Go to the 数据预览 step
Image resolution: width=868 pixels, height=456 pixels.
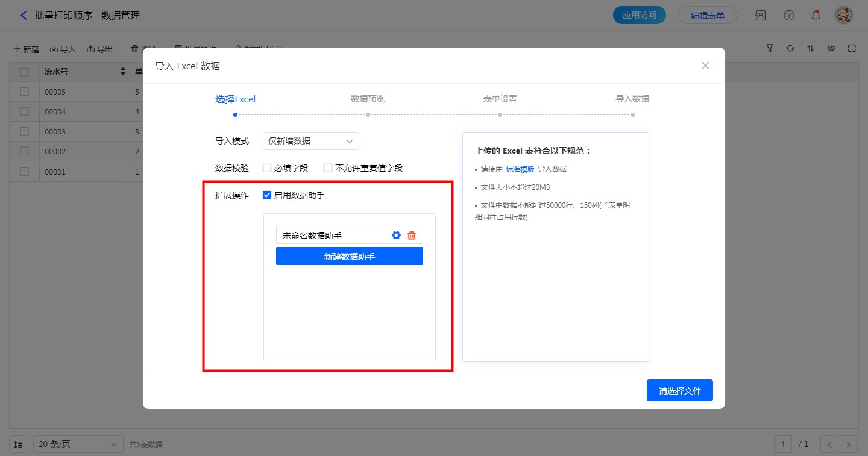(368, 99)
